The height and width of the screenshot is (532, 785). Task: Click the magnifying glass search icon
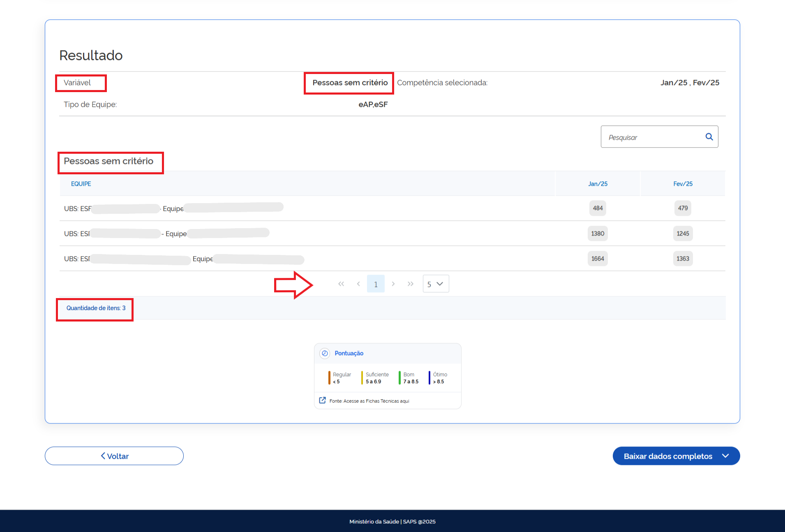709,137
